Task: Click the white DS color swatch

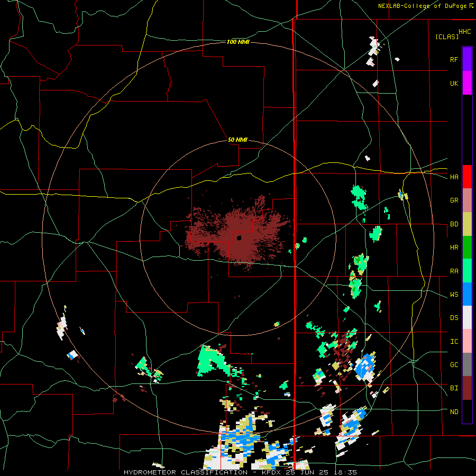Action: tap(467, 317)
